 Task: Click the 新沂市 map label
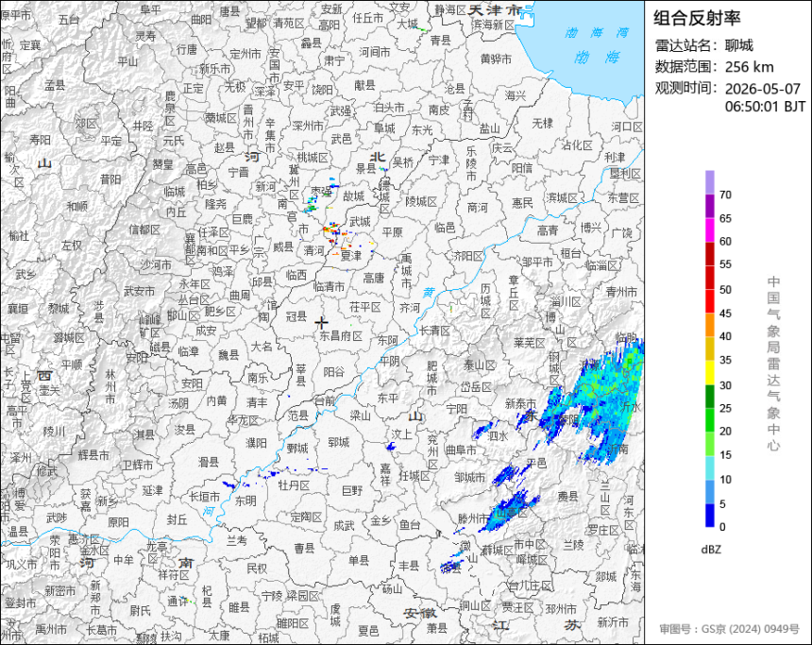[x=613, y=621]
